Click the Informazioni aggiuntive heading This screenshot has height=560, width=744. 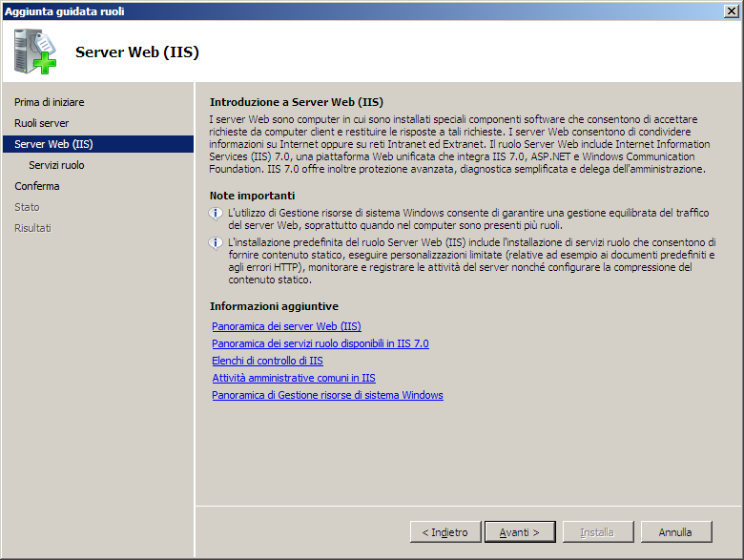point(275,306)
